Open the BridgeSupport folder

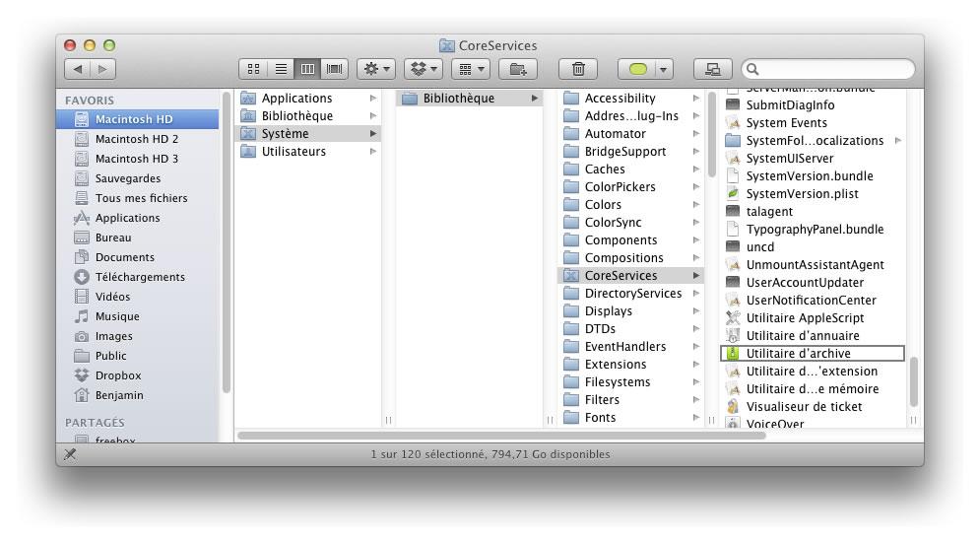[x=631, y=152]
